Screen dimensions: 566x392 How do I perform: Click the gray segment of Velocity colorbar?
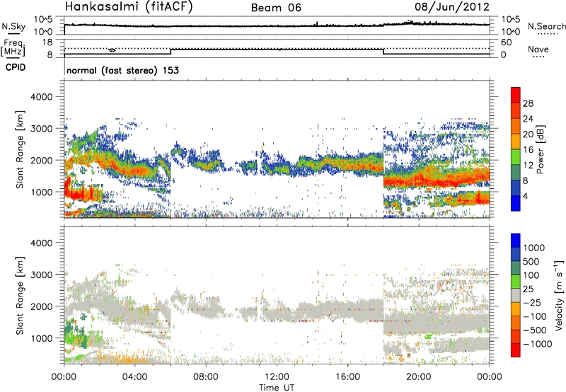point(516,296)
